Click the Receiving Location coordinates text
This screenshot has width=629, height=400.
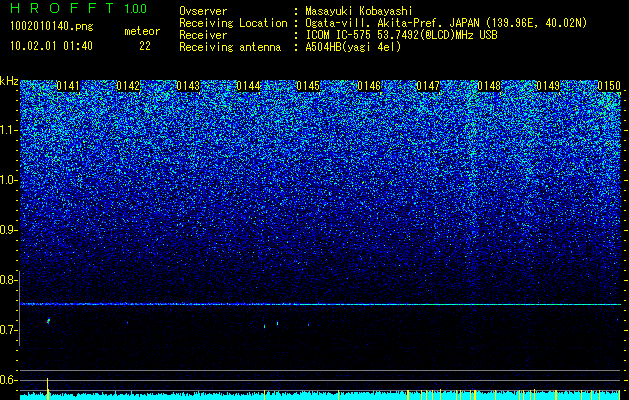click(x=446, y=23)
